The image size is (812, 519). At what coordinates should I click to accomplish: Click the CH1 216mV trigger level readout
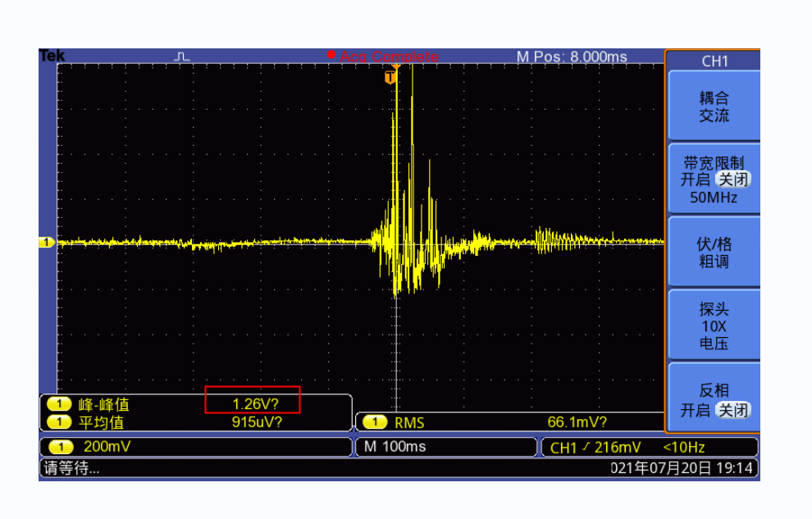click(x=595, y=447)
